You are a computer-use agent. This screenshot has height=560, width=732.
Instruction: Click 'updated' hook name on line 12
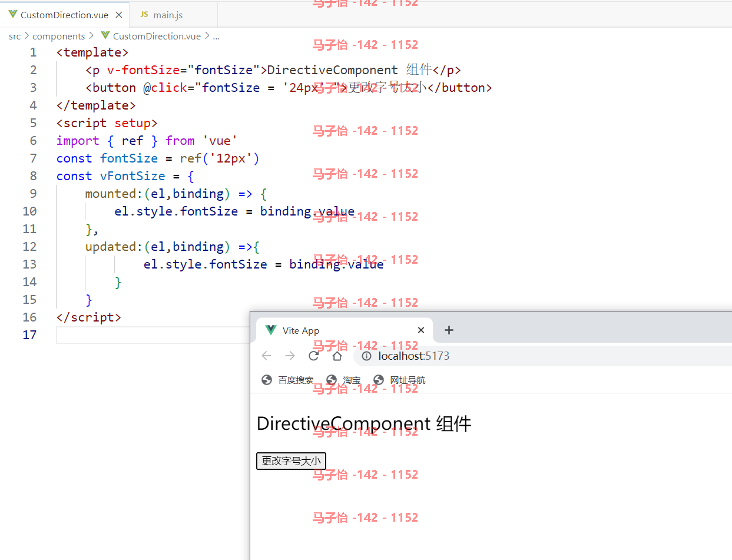[x=111, y=247]
